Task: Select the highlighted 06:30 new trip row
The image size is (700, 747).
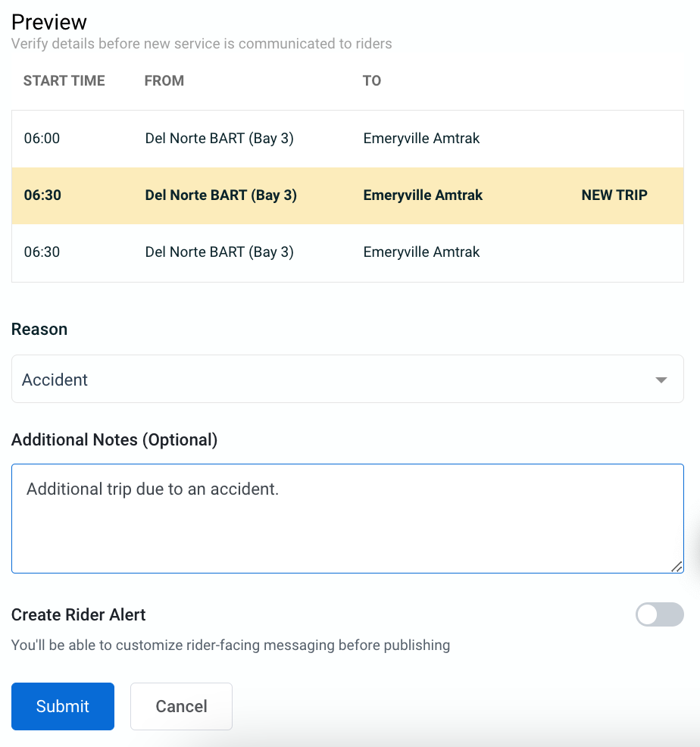Action: pyautogui.click(x=348, y=195)
